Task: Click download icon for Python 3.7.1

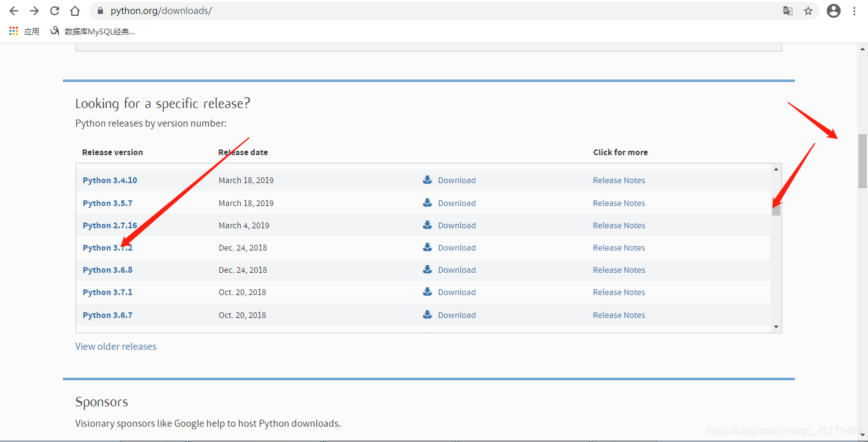Action: [x=428, y=292]
